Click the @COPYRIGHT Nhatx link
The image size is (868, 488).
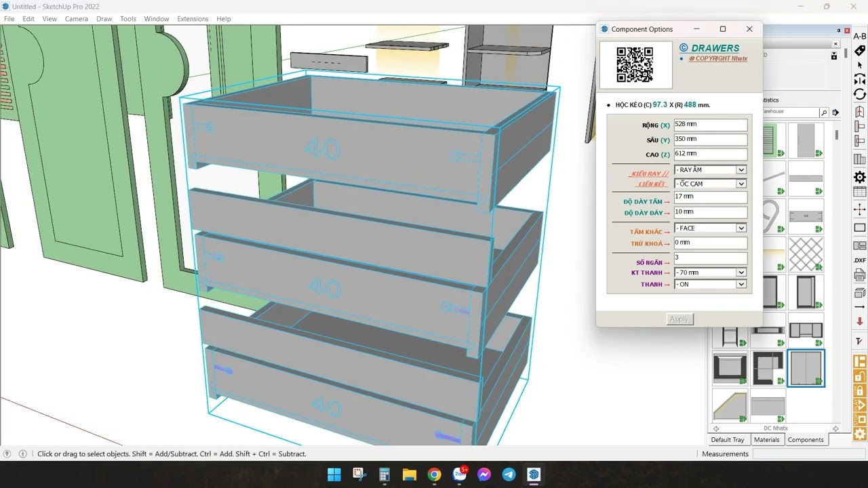point(718,59)
